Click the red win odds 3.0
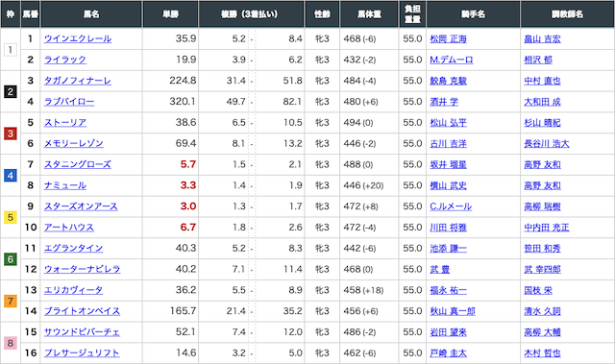This screenshot has width=615, height=364. tap(188, 206)
